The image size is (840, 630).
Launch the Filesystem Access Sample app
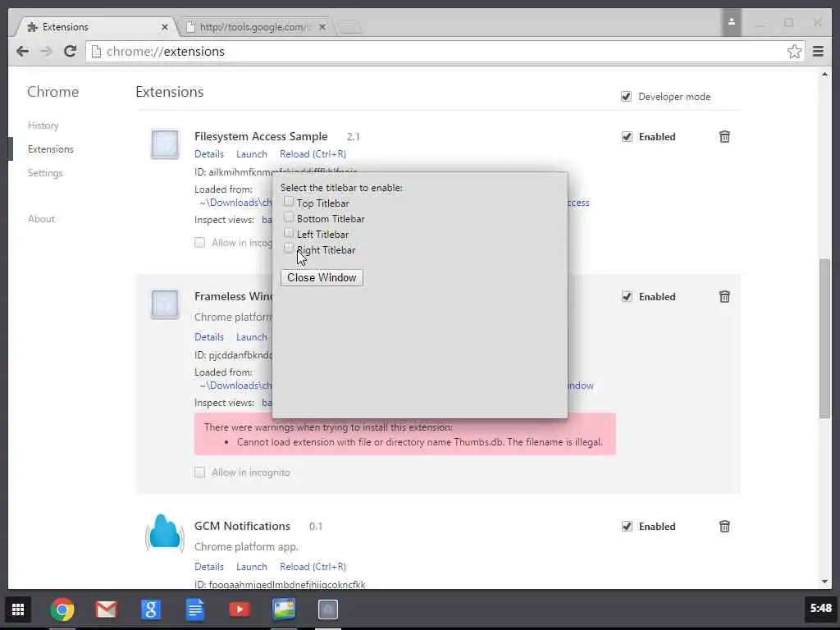click(251, 154)
